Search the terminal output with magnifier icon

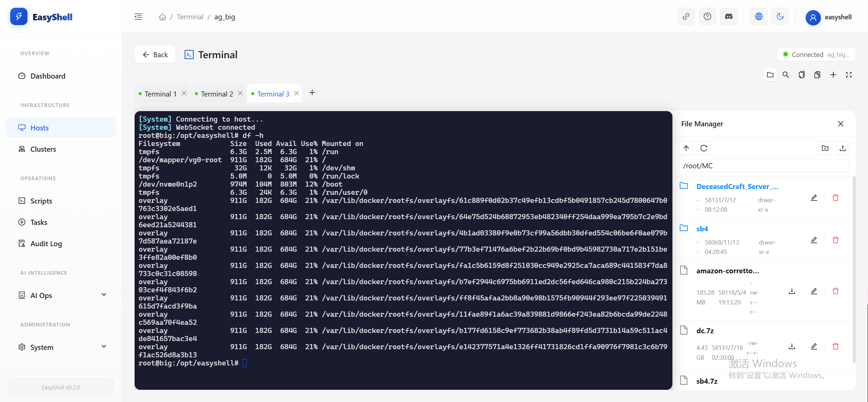click(x=786, y=75)
